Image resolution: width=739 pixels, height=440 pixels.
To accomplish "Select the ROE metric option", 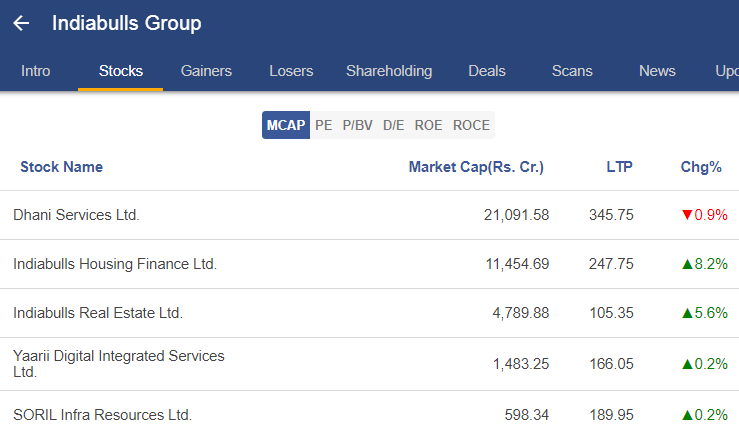I will [x=428, y=125].
